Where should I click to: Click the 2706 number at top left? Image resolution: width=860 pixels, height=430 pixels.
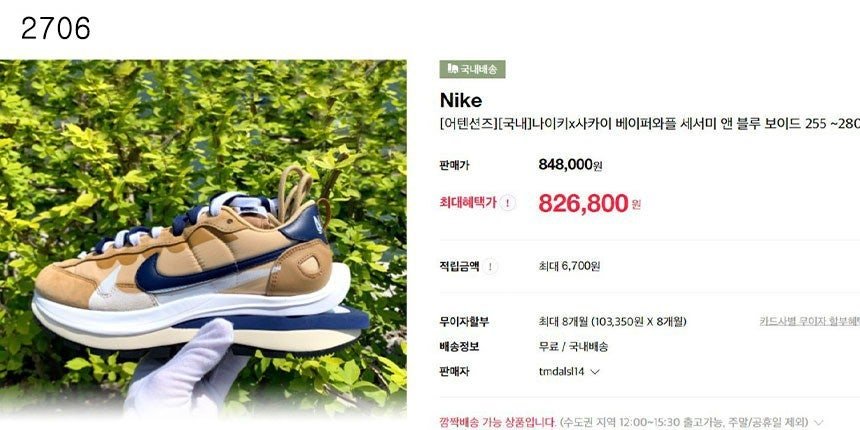click(56, 29)
